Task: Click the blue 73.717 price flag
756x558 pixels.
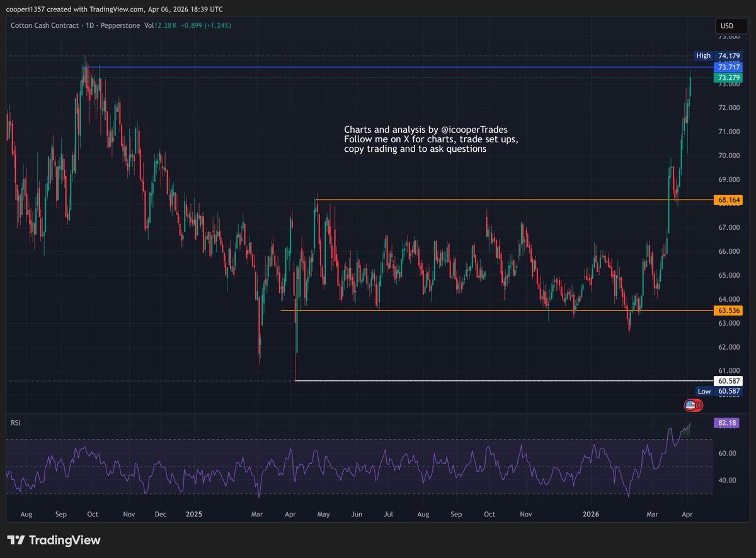Action: tap(728, 66)
